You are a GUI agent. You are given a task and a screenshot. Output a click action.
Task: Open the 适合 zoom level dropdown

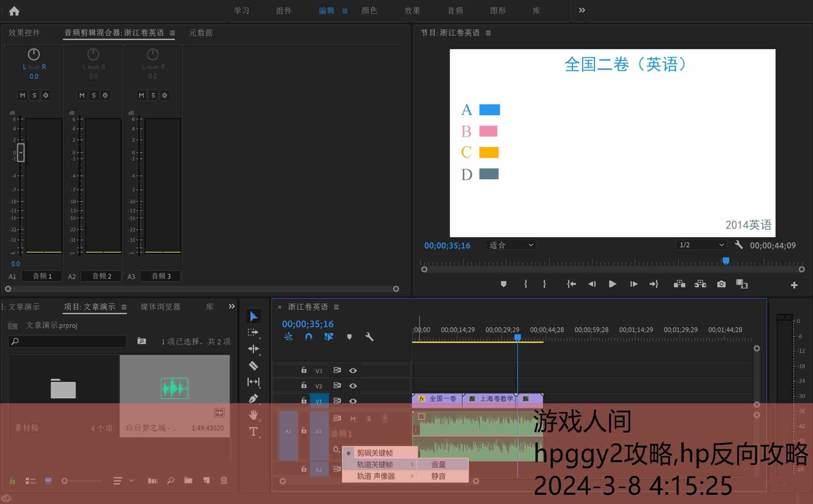click(510, 245)
